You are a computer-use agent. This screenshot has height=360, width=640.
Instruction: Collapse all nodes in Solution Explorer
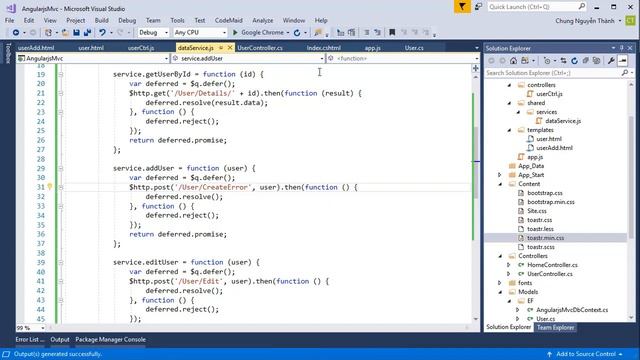click(585, 60)
